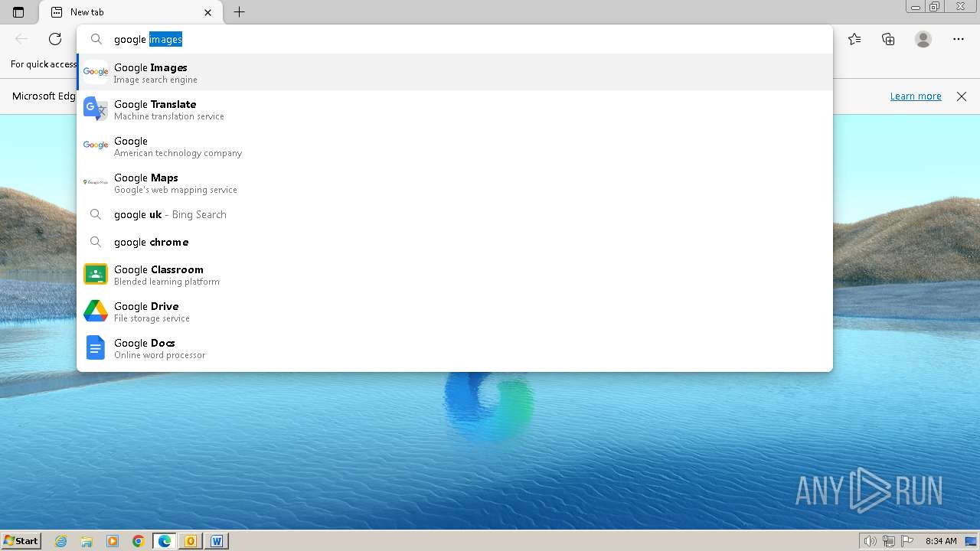Choose the Google Translate suggestion

(x=455, y=109)
